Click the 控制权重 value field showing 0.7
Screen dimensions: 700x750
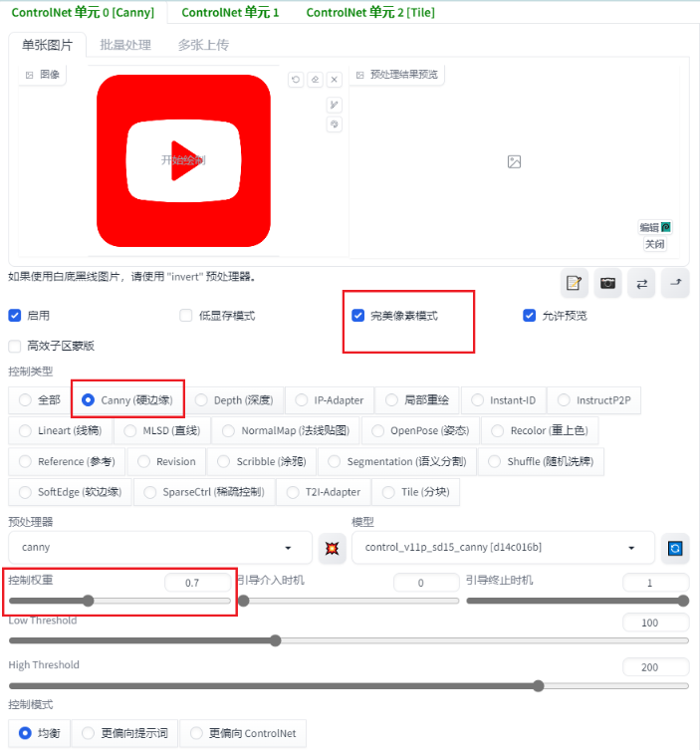click(197, 583)
